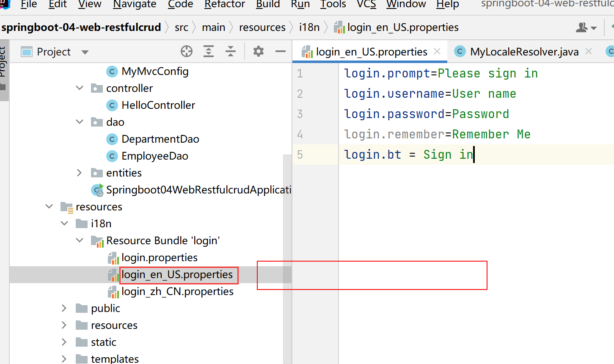This screenshot has width=614, height=364.
Task: Click the i18n breadcrumb
Action: 309,28
